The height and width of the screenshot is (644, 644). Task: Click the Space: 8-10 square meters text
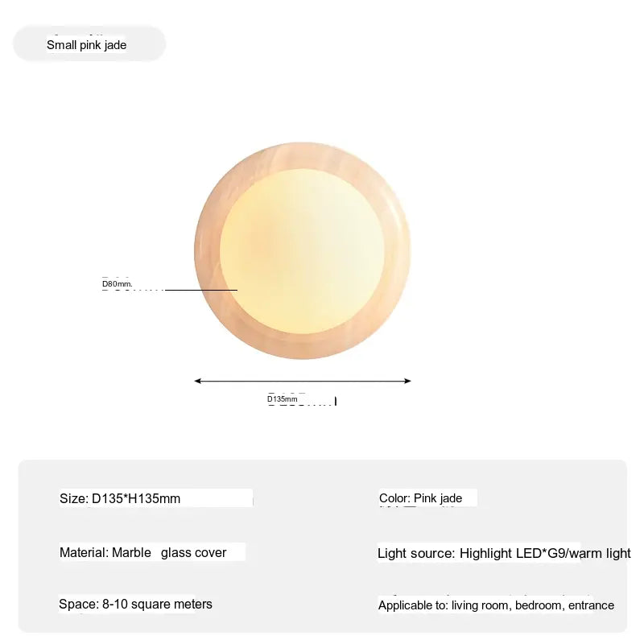coord(135,605)
